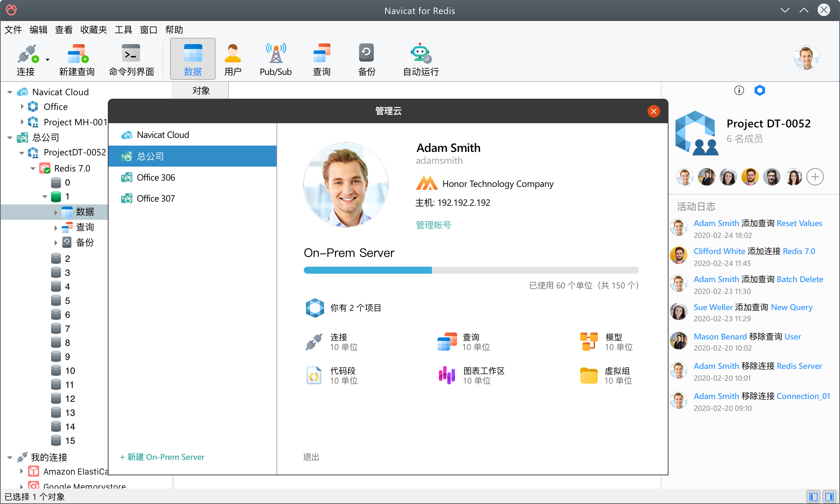Viewport: 840px width, 504px height.
Task: Select database 0 in the tree
Action: (61, 182)
